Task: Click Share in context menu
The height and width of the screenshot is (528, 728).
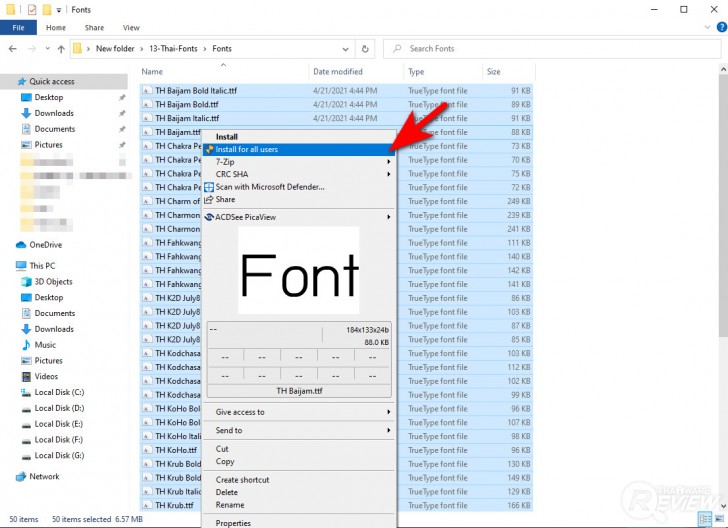Action: click(x=299, y=199)
